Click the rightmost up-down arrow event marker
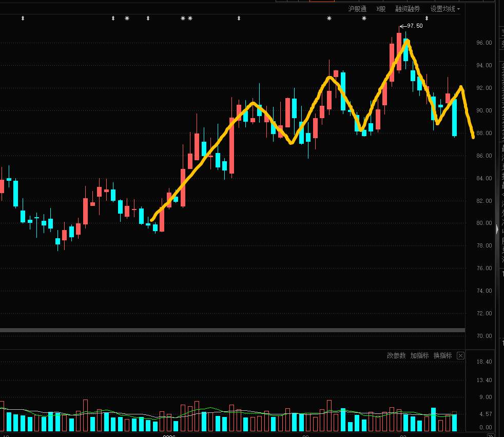This screenshot has width=504, height=437. (427, 18)
